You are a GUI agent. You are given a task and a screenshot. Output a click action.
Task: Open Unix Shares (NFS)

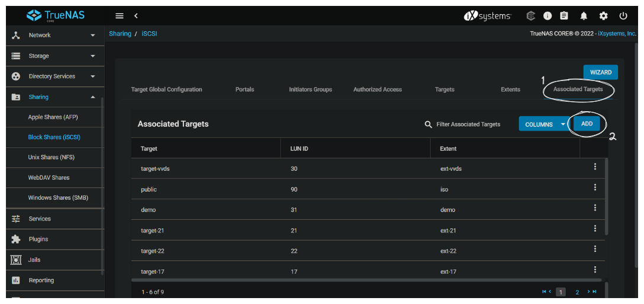pyautogui.click(x=51, y=157)
